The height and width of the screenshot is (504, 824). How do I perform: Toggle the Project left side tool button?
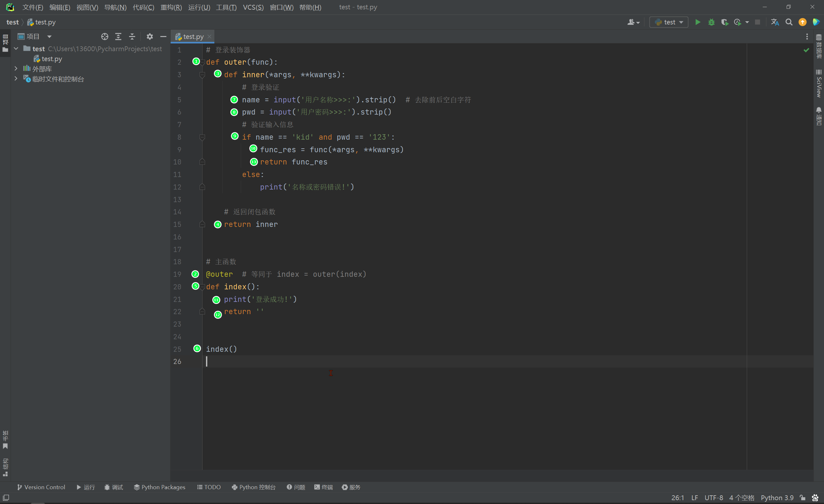click(5, 43)
